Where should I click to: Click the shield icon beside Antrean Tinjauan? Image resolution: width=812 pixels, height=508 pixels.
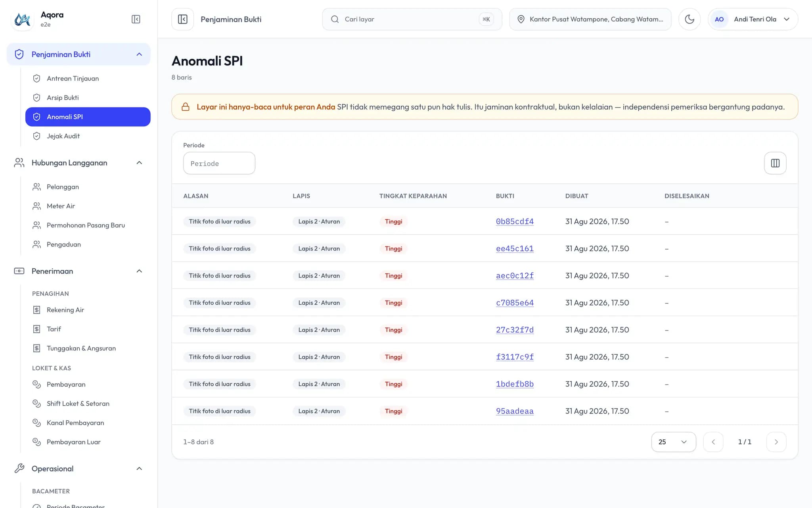(36, 79)
